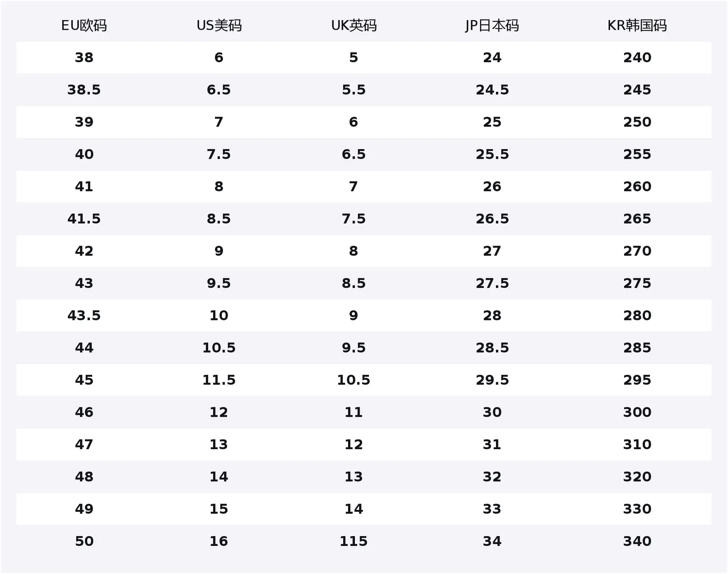The width and height of the screenshot is (728, 574).
Task: Select KR size 270 cell
Action: coord(637,251)
